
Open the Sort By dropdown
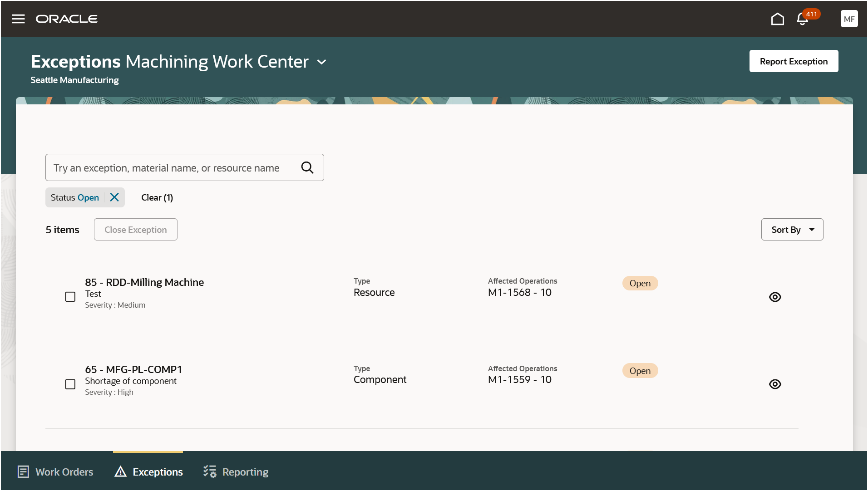click(792, 230)
